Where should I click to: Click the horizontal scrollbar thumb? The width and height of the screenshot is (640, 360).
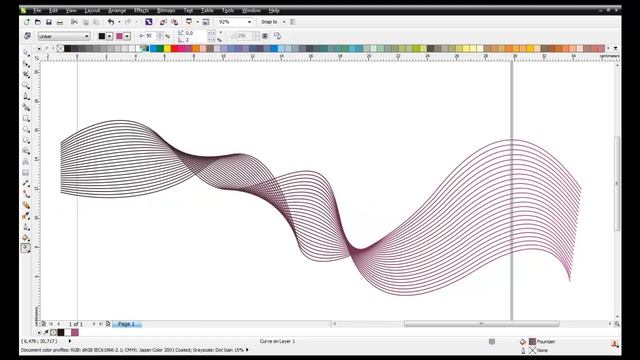[481, 324]
